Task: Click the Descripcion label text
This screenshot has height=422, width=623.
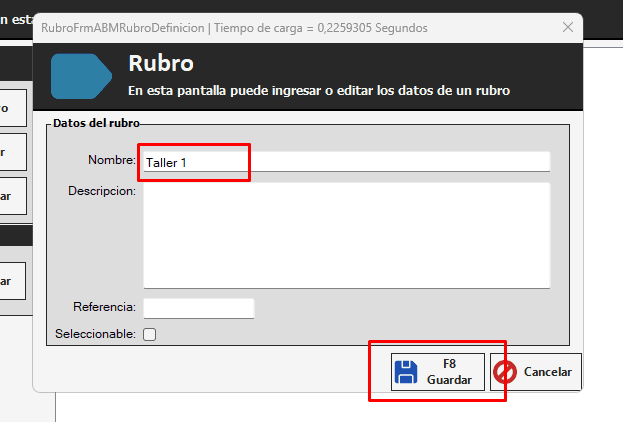Action: (102, 190)
